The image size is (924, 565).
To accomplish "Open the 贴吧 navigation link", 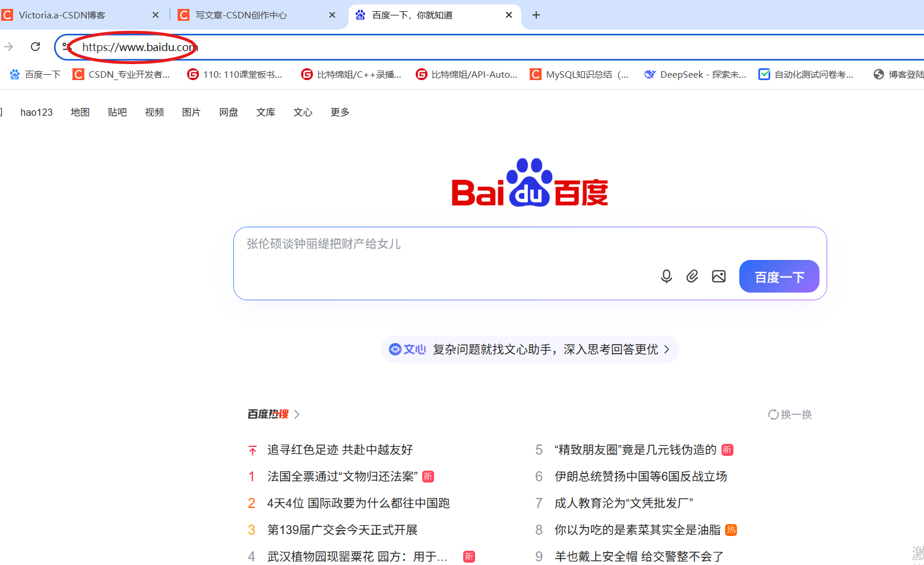I will coord(117,112).
